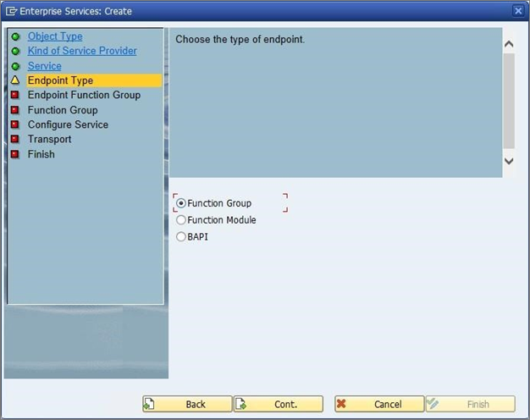530x420 pixels.
Task: Click the description text scrollbar thumb
Action: tap(509, 101)
